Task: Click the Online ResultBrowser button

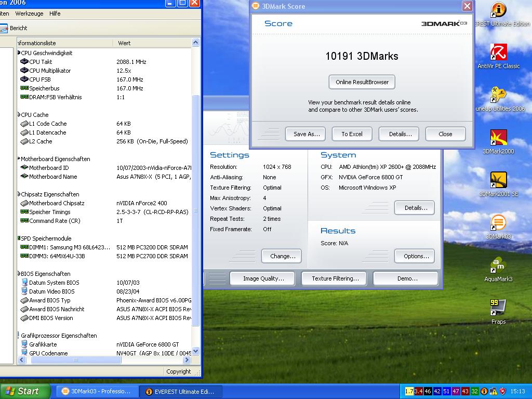Action: click(362, 82)
